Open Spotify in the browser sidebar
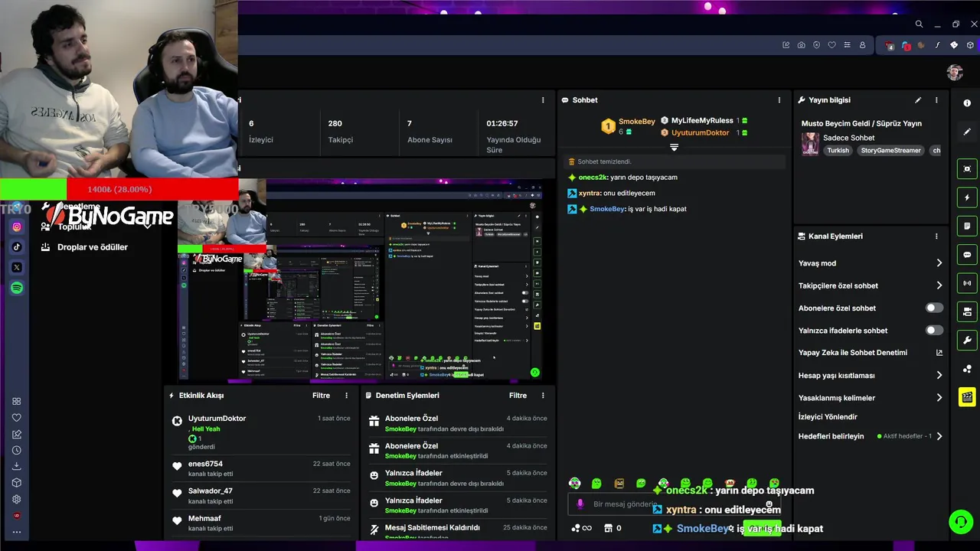980x551 pixels. click(x=17, y=288)
